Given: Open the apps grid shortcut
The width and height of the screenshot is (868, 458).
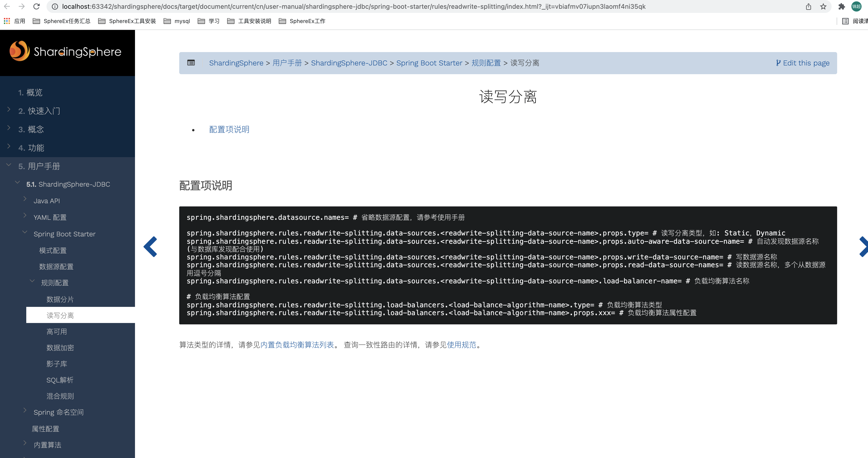Looking at the screenshot, I should pos(7,21).
